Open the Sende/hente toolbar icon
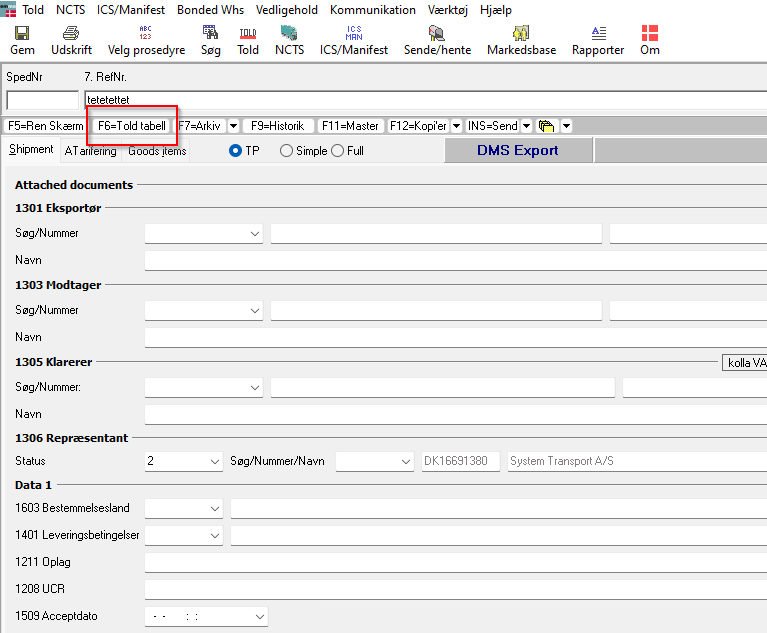 tap(436, 33)
